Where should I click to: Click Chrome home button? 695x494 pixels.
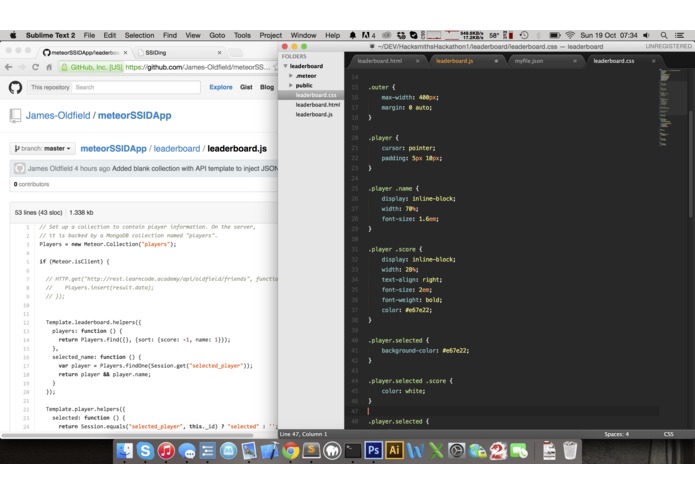point(49,67)
